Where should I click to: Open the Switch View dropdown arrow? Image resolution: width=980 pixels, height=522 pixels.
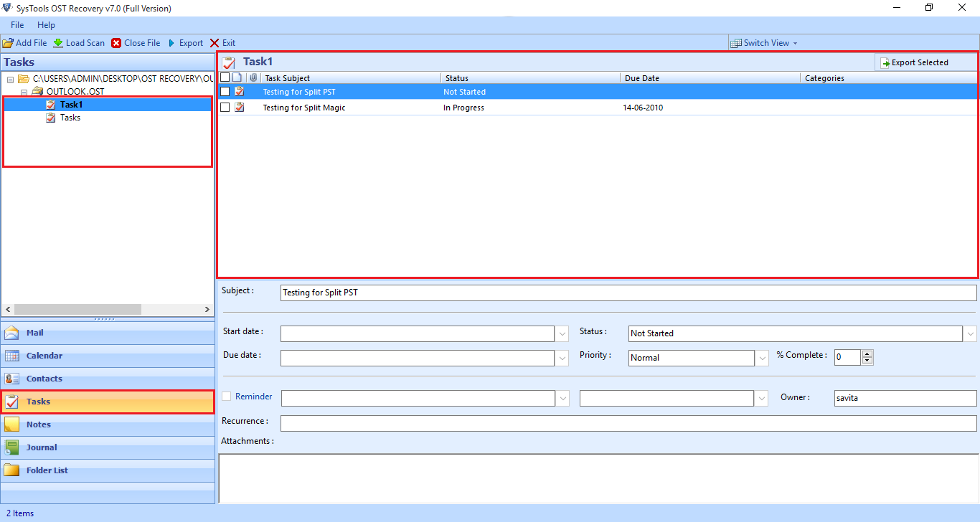795,43
